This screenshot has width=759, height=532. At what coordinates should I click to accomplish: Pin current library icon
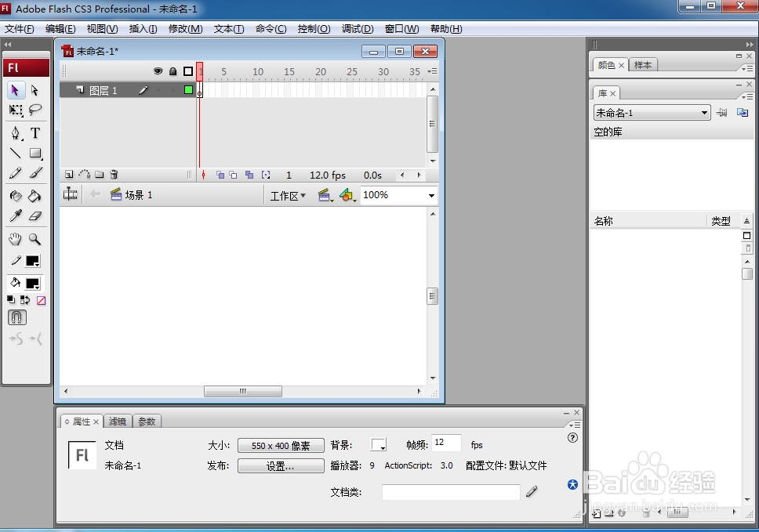721,113
